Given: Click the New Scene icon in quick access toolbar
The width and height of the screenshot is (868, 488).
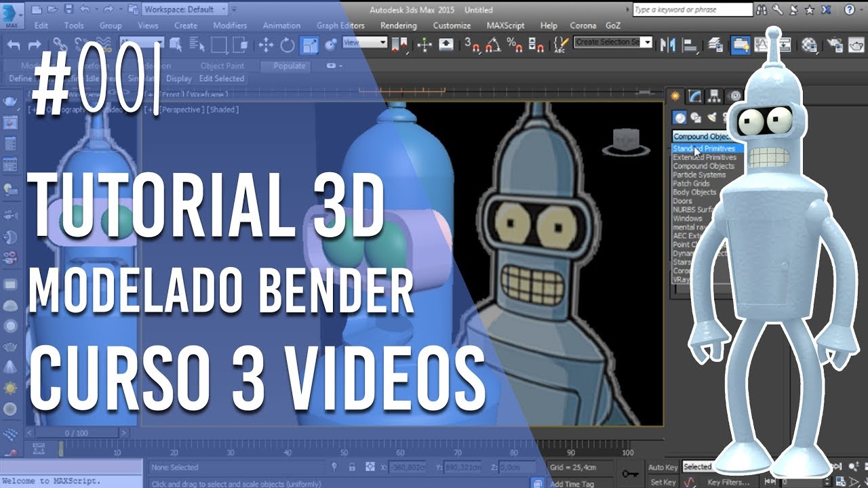Looking at the screenshot, I should coord(36,9).
